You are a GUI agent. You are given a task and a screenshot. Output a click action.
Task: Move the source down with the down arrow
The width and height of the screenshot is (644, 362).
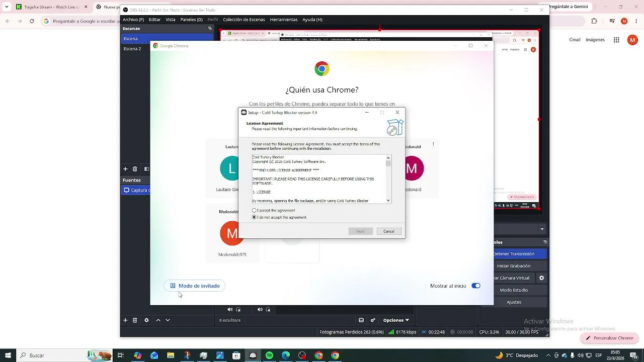click(168, 320)
